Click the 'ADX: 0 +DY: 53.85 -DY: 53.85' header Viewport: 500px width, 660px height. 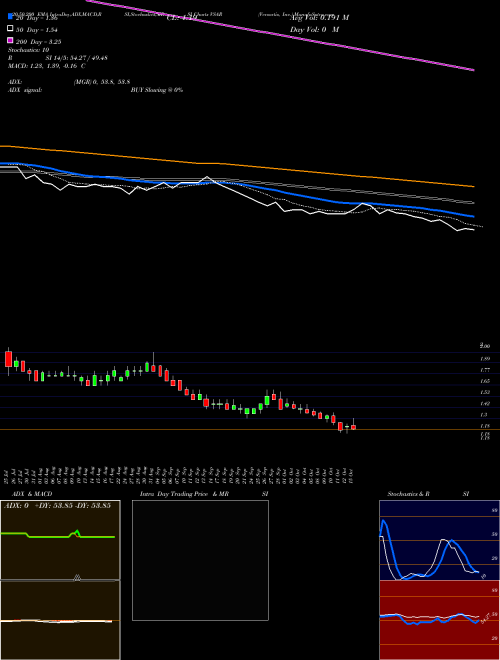(57, 506)
